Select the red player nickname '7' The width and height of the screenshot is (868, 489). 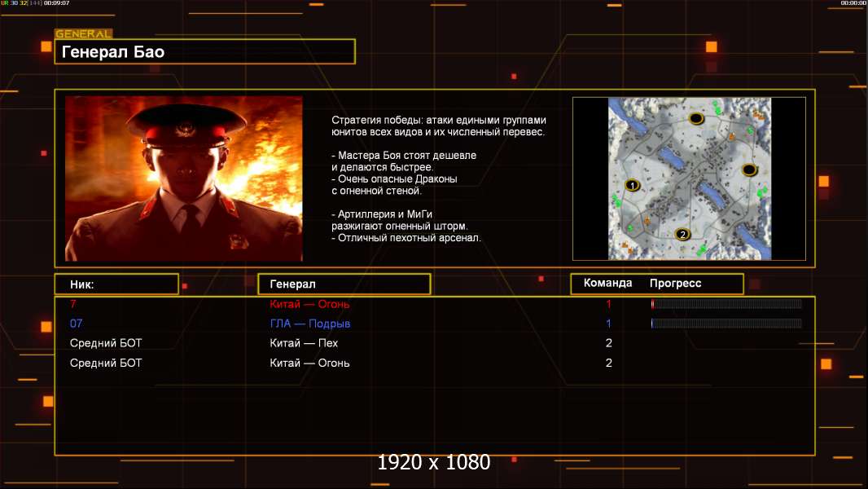click(73, 303)
